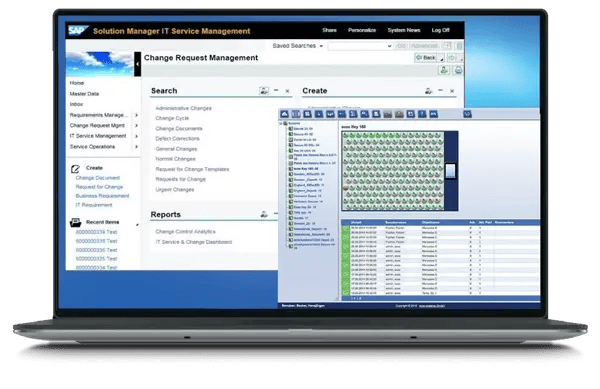
Task: Open the Saved Searches dropdown arrow
Action: click(x=321, y=46)
